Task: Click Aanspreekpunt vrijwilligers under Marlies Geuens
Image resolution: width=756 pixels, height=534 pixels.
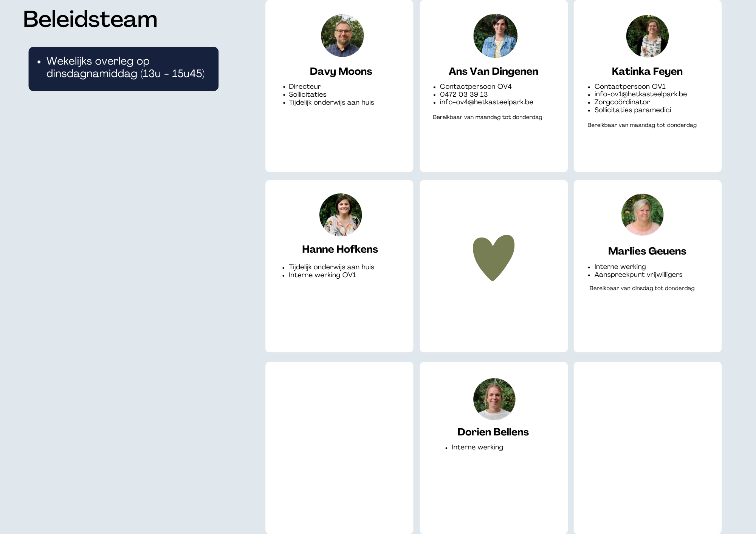Action: [638, 275]
